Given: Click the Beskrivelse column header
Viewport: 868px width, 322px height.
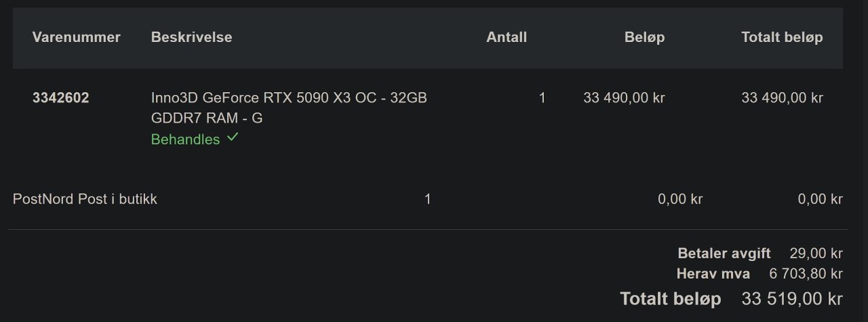Looking at the screenshot, I should point(191,37).
